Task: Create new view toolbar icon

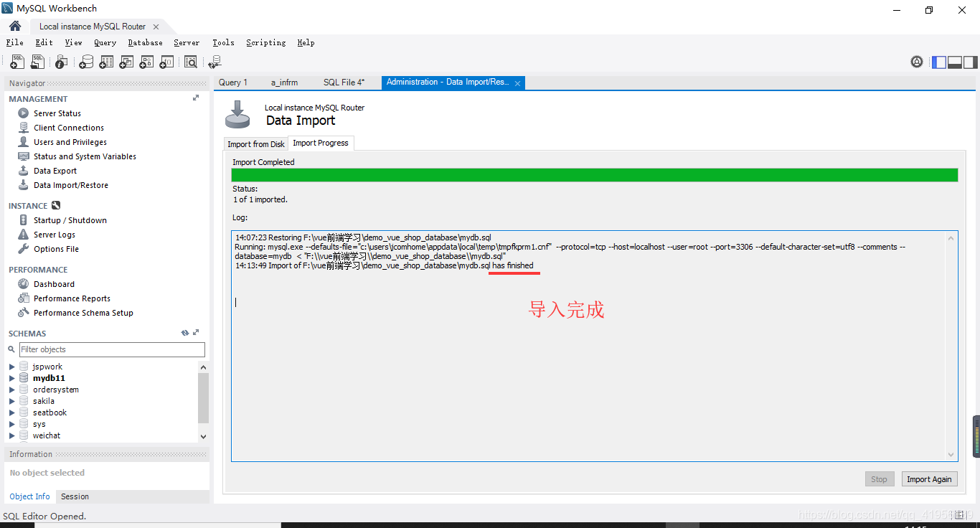Action: 126,62
